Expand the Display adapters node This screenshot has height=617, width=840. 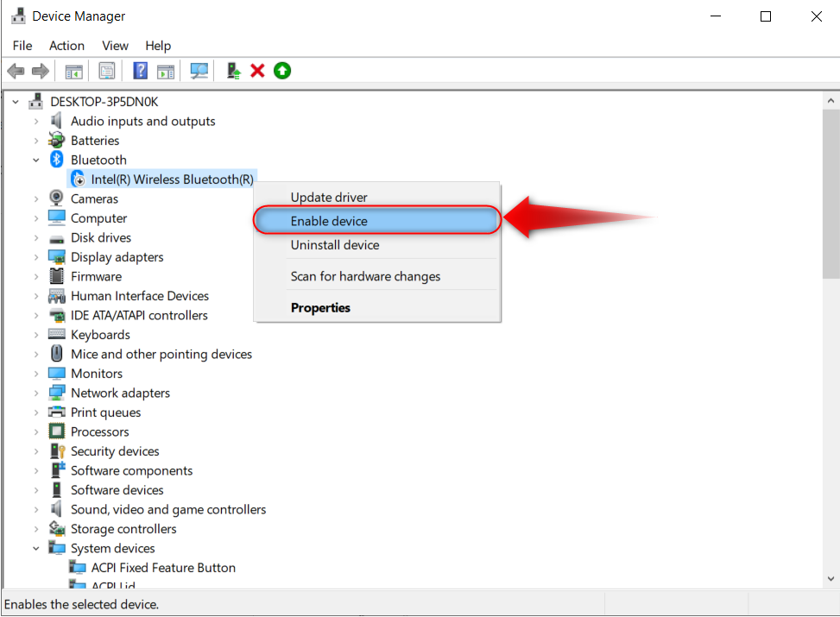[36, 257]
